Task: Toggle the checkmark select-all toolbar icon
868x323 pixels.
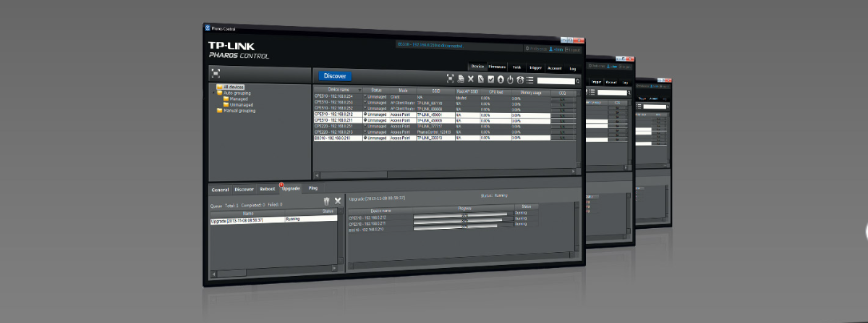Action: (x=490, y=79)
